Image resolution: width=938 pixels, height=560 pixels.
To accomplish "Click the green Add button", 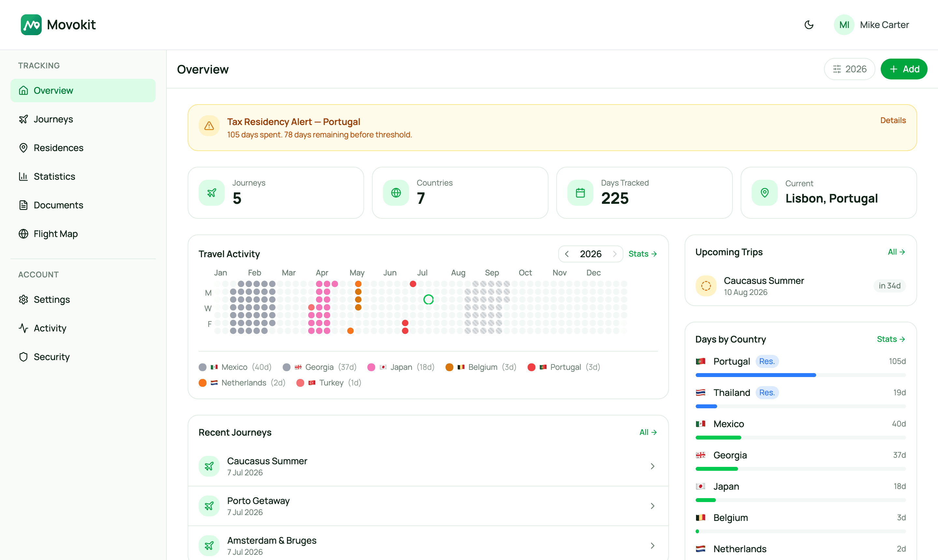I will pos(904,69).
